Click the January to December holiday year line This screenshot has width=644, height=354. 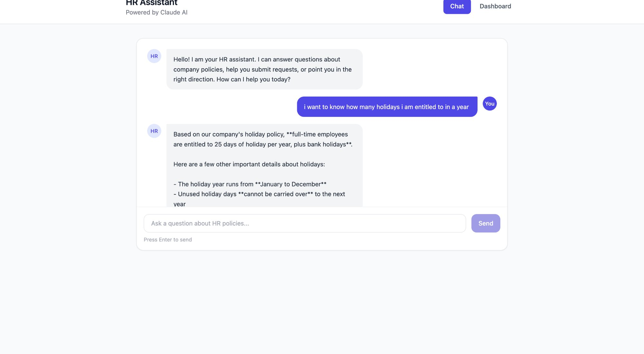tap(250, 184)
